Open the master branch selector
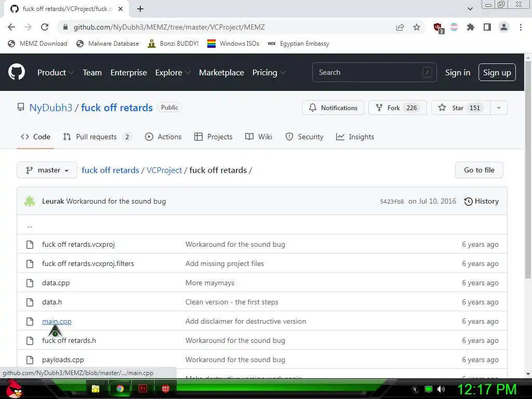Image resolution: width=532 pixels, height=399 pixels. click(x=47, y=170)
